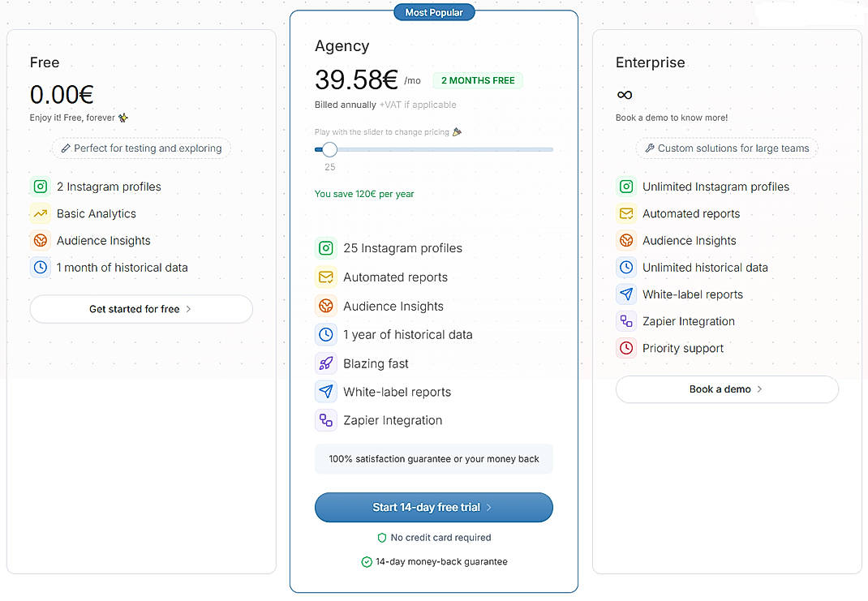Image resolution: width=868 pixels, height=601 pixels.
Task: Click the Priority support red clock icon
Action: 626,348
